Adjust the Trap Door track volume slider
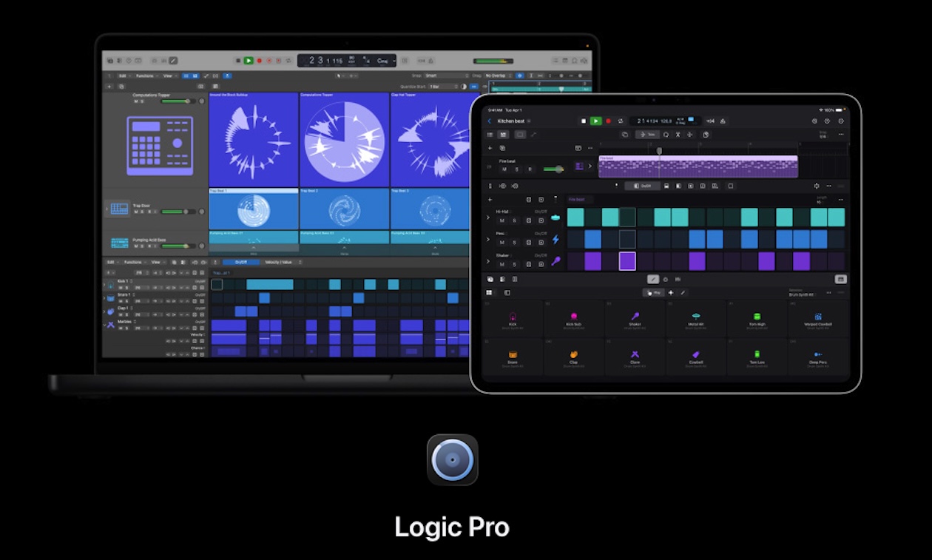Screen dimensions: 932x560 coord(178,212)
